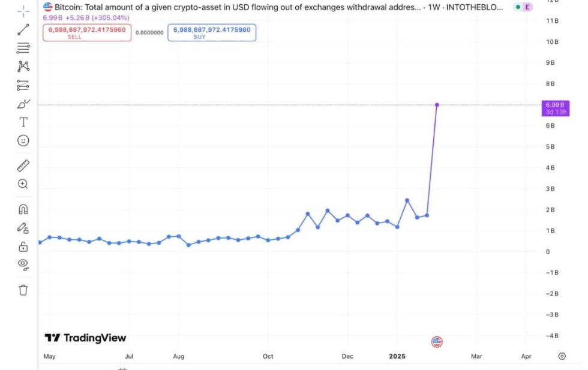Pick the brush drawing tool
Screen dimensions: 588x370
point(23,104)
